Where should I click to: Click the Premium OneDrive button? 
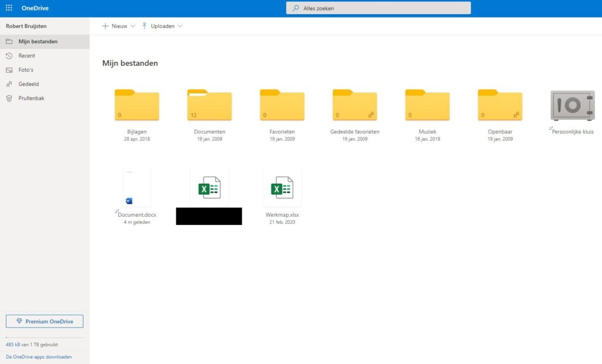[45, 322]
